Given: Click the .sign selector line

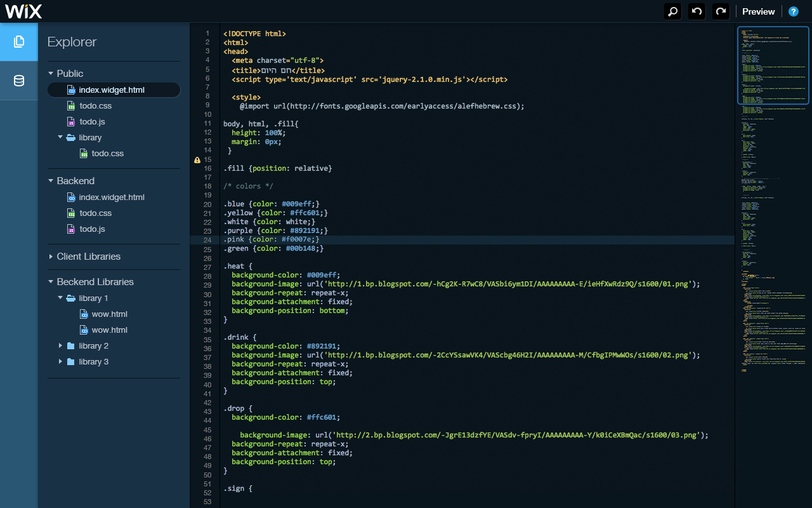Looking at the screenshot, I should point(238,488).
